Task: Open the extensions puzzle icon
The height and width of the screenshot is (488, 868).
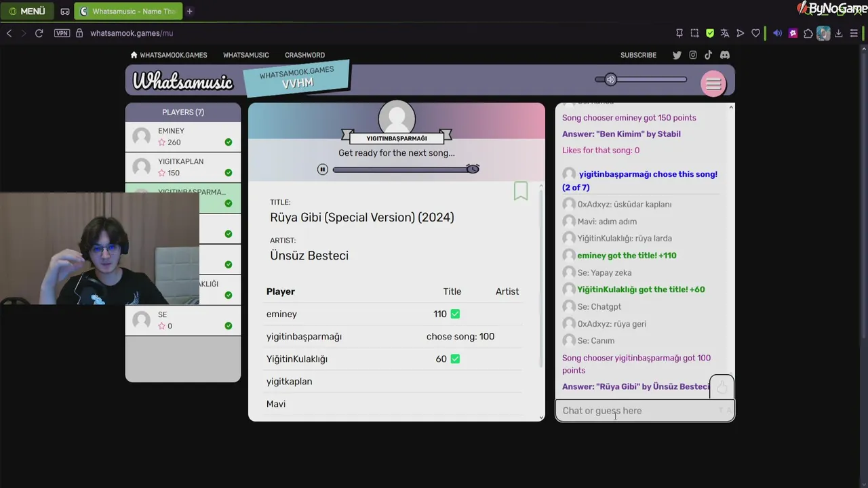Action: pyautogui.click(x=808, y=33)
